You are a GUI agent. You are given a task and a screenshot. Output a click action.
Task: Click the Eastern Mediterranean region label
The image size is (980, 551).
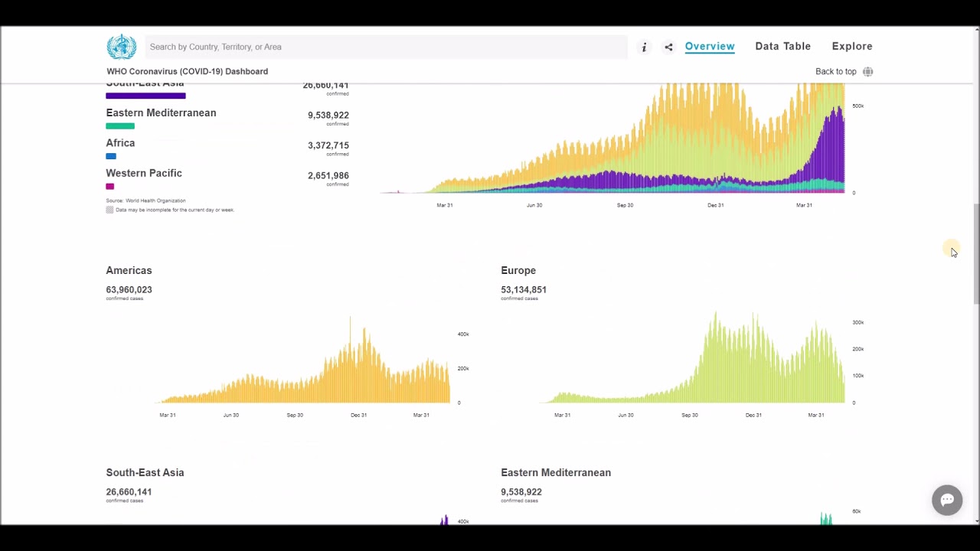pyautogui.click(x=161, y=112)
